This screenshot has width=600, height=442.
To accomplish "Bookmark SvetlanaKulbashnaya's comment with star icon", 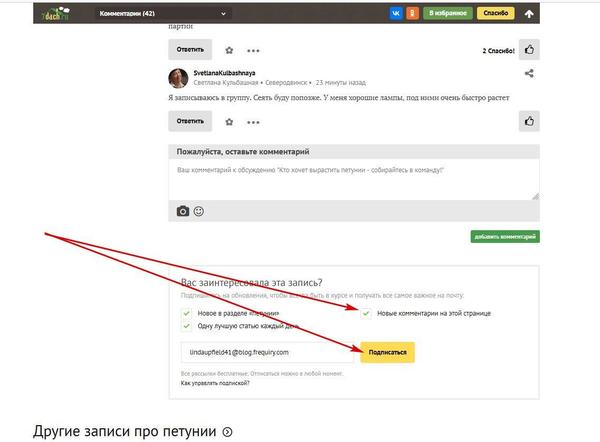I will click(229, 122).
